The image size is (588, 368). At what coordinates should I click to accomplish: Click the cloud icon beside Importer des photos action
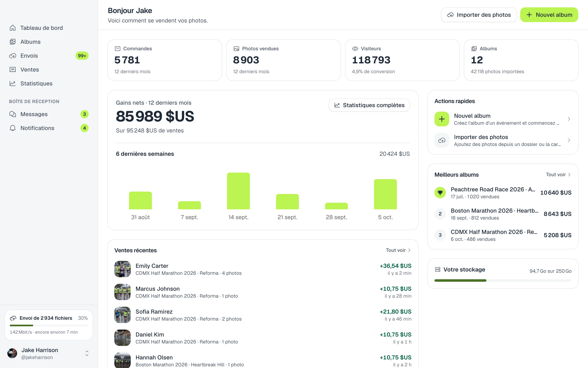[x=442, y=140]
